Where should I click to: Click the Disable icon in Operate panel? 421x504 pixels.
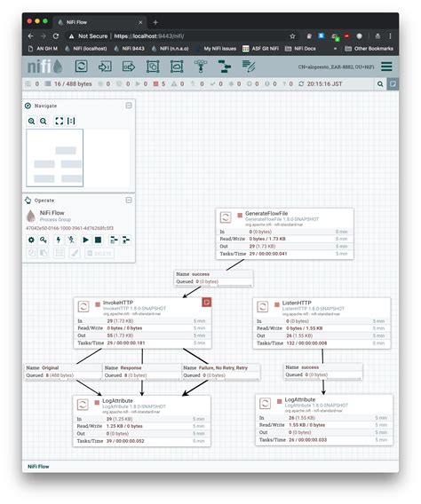coord(71,240)
